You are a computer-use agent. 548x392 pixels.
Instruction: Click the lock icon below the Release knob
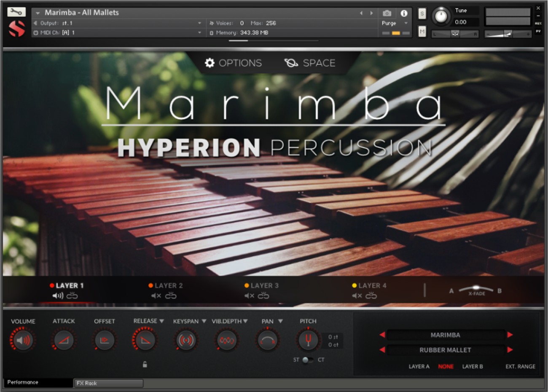[x=145, y=365]
